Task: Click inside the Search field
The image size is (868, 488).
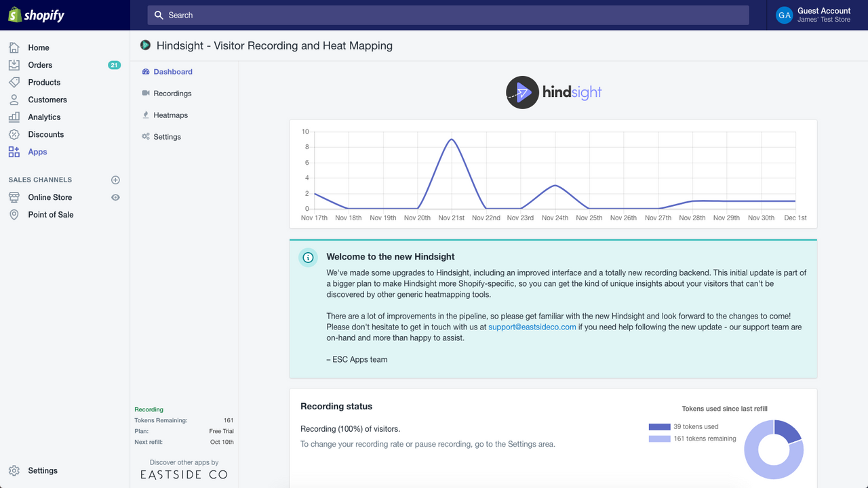Action: (x=448, y=15)
